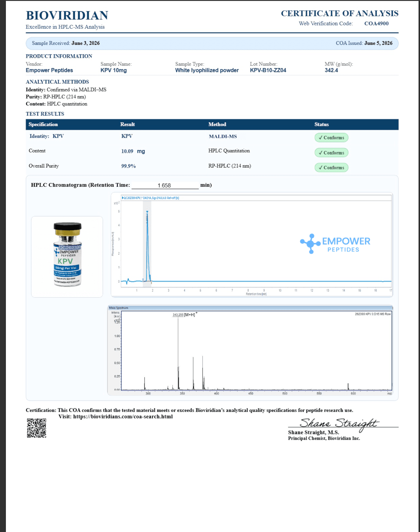Click the Principal Chemist, Bioviridian Inc. line
This screenshot has width=420, height=532.
[x=324, y=438]
